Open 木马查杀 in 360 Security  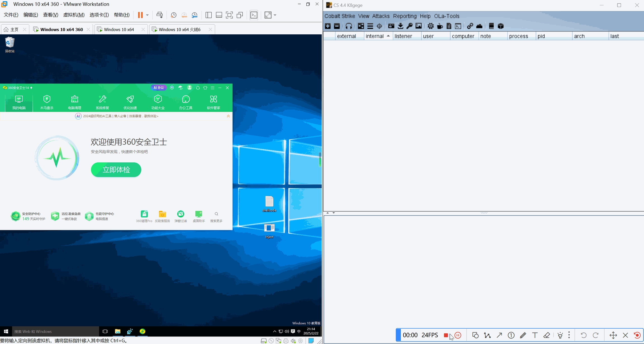click(47, 102)
